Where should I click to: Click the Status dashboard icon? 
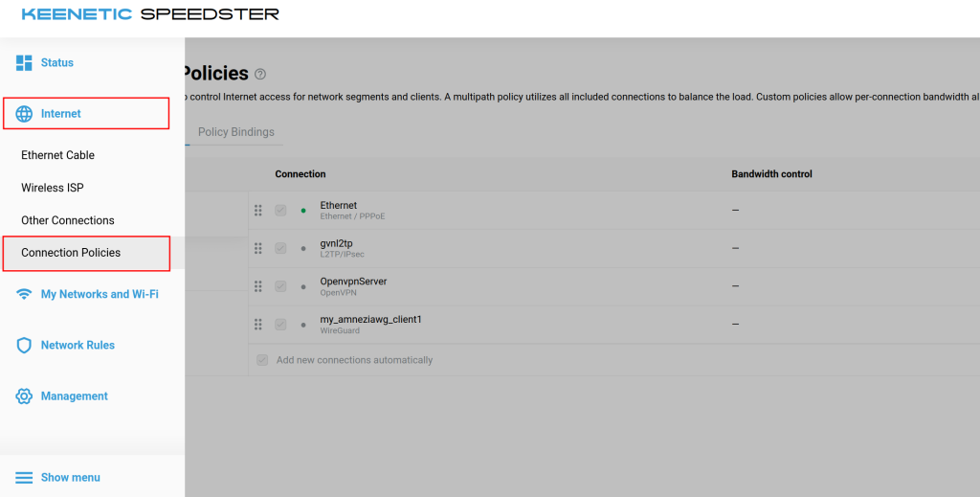25,63
